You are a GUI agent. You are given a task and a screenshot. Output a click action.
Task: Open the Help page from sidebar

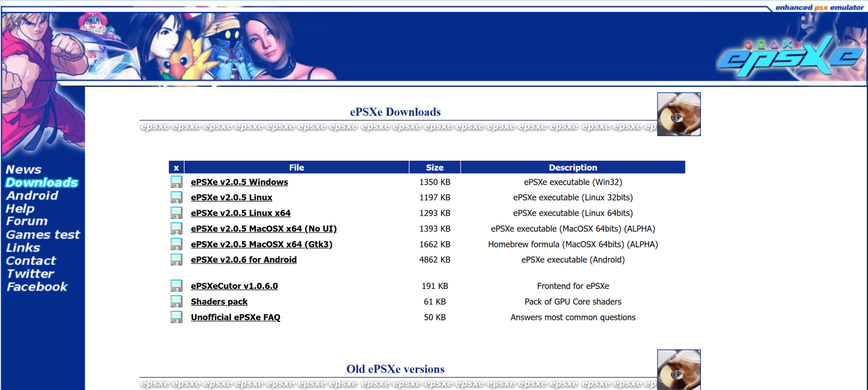pyautogui.click(x=20, y=209)
